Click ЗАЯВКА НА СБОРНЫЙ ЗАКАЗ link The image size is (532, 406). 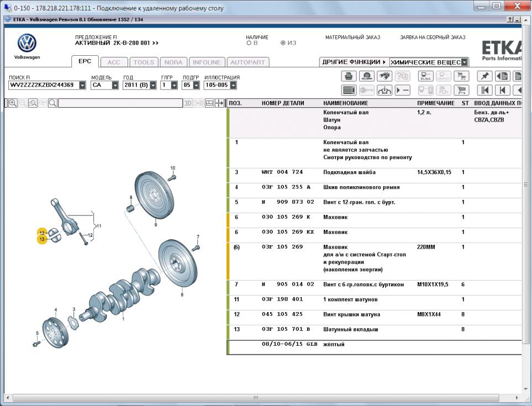pyautogui.click(x=433, y=38)
